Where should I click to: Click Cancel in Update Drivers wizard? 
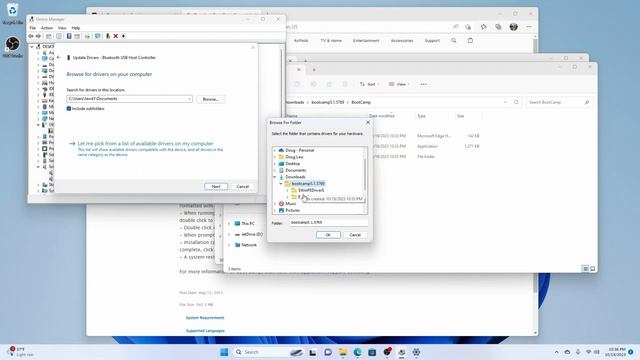pos(242,187)
